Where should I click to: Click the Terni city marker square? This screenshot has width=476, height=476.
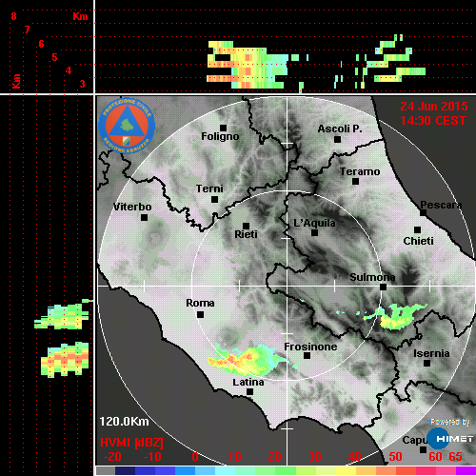tap(214, 200)
